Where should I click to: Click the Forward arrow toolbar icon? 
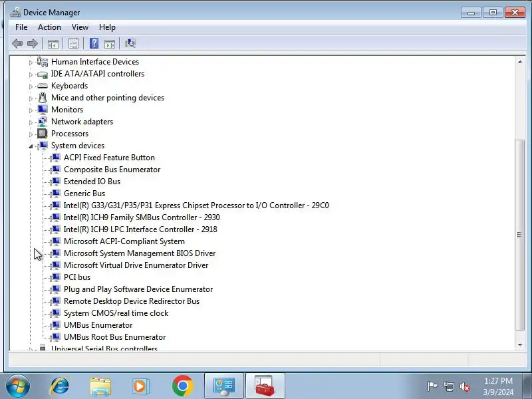coord(32,43)
